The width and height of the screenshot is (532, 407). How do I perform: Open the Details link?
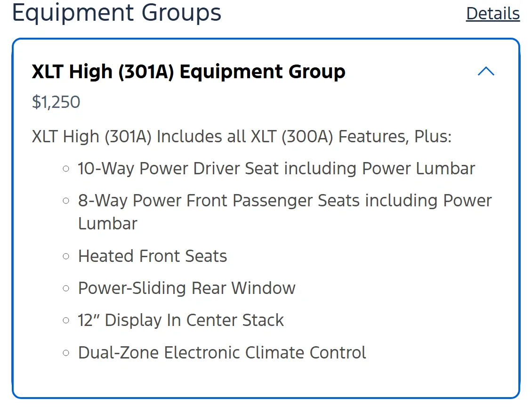pyautogui.click(x=492, y=14)
